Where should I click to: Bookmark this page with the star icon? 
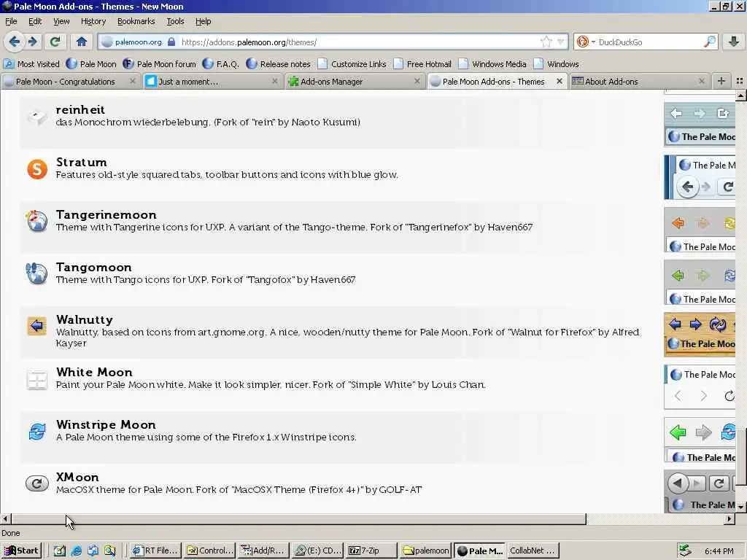(x=546, y=42)
